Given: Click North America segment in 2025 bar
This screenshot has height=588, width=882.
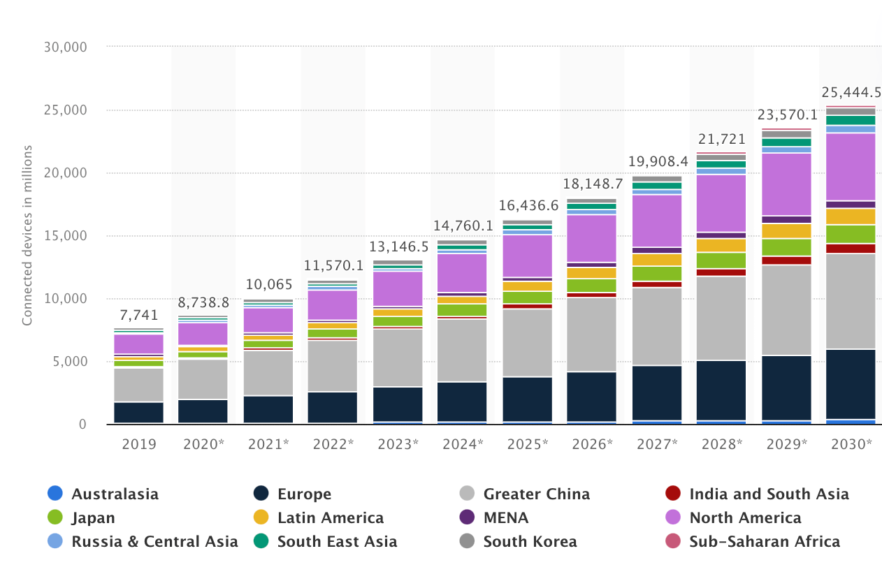Looking at the screenshot, I should pos(526,256).
